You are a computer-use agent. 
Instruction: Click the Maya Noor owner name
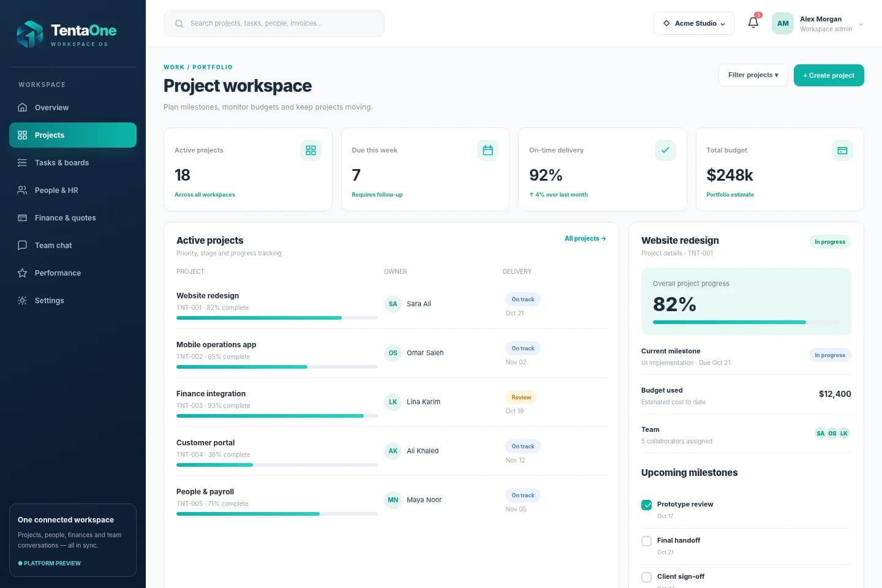pos(424,500)
